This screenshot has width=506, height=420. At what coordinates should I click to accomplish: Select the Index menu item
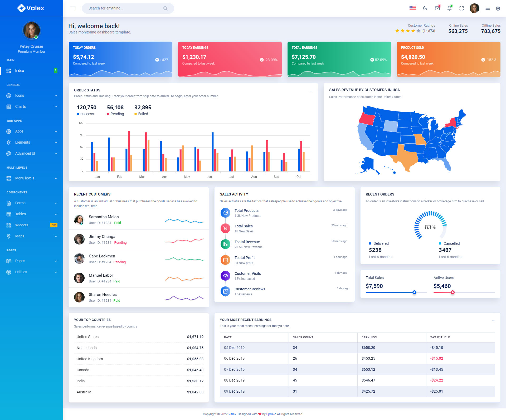tap(20, 71)
